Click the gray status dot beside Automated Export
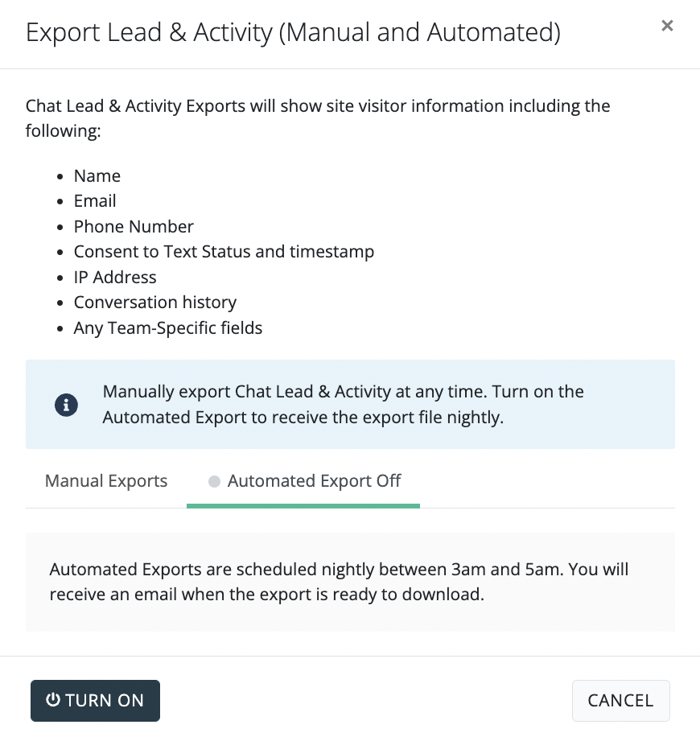Screen dimensions: 700x737 pos(214,482)
